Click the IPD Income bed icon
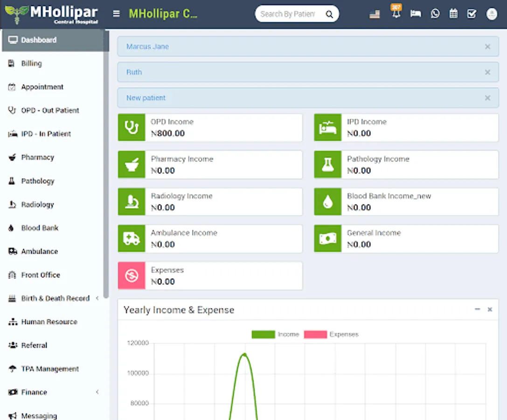The height and width of the screenshot is (420, 507). pyautogui.click(x=327, y=127)
